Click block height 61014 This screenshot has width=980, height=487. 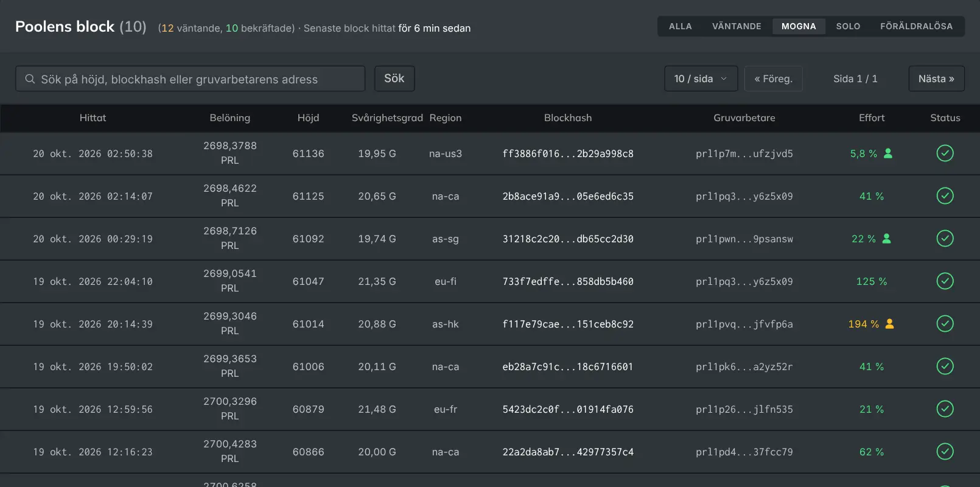pos(308,324)
